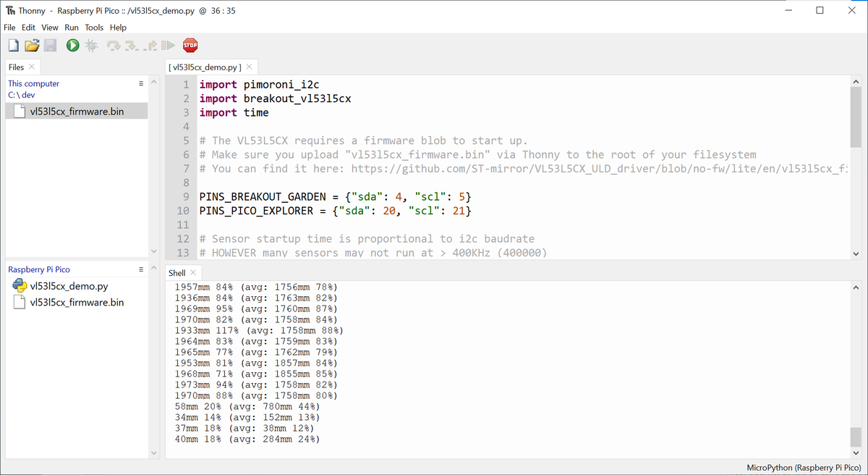Screen dimensions: 868x475
Task: Change interpreter via MicroPython status bar label
Action: [803, 467]
